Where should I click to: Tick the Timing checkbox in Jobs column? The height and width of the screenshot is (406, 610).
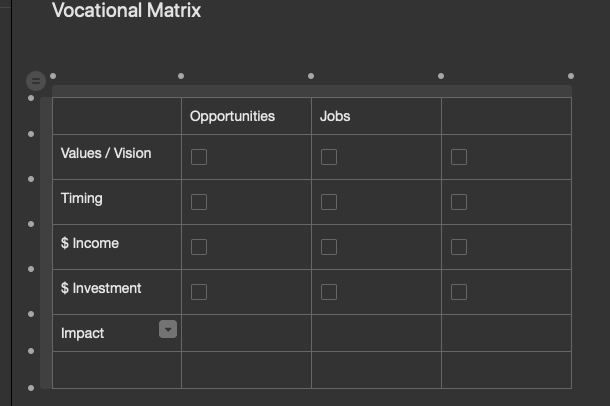click(329, 202)
